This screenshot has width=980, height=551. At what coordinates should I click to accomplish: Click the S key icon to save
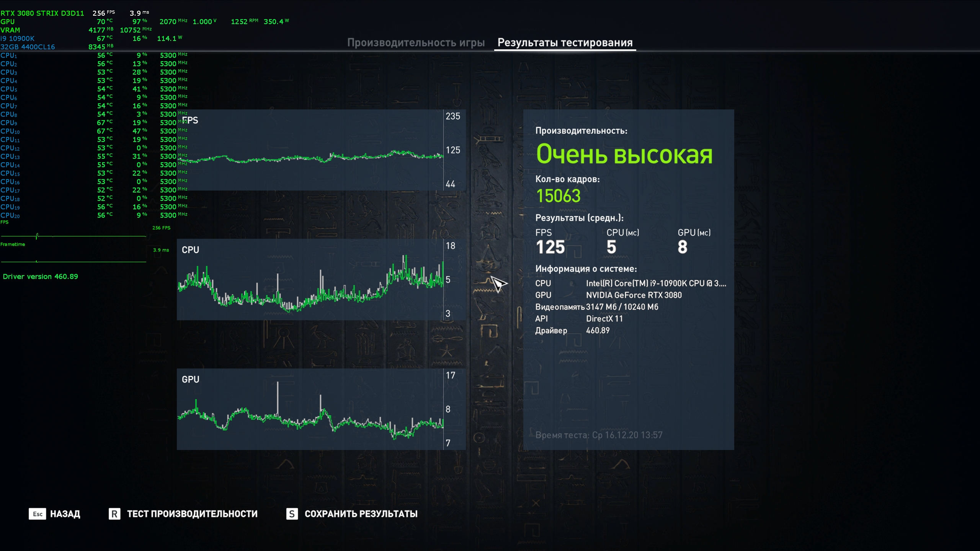coord(292,514)
